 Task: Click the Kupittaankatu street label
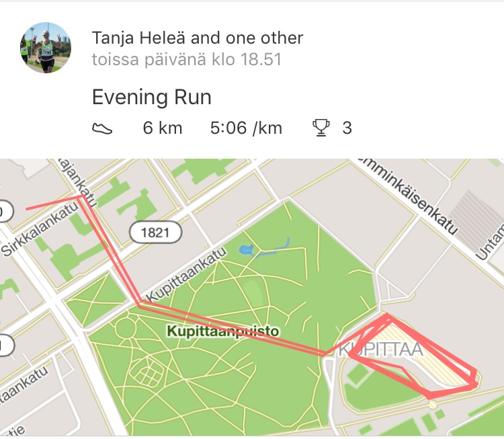click(187, 274)
